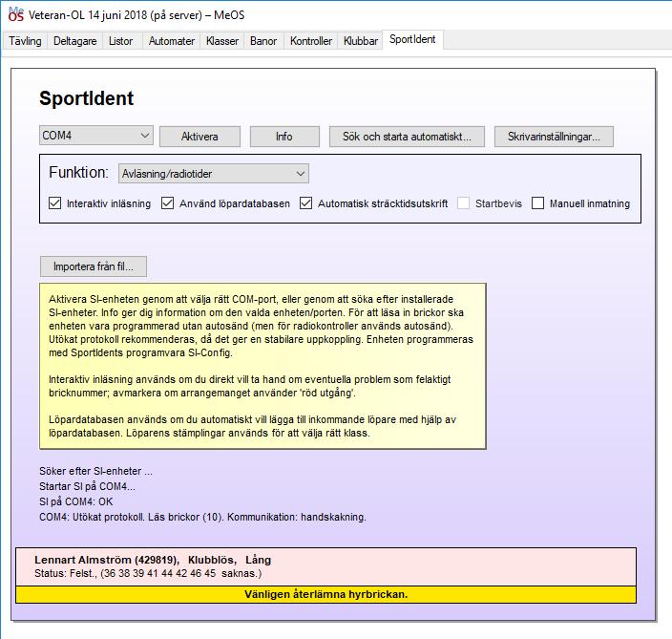The height and width of the screenshot is (639, 672).
Task: Select the SportIdent tab
Action: [412, 39]
